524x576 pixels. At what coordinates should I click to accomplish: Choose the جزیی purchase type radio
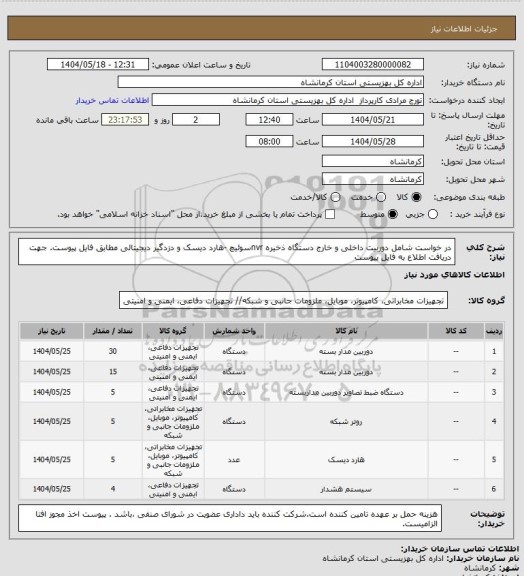(433, 214)
